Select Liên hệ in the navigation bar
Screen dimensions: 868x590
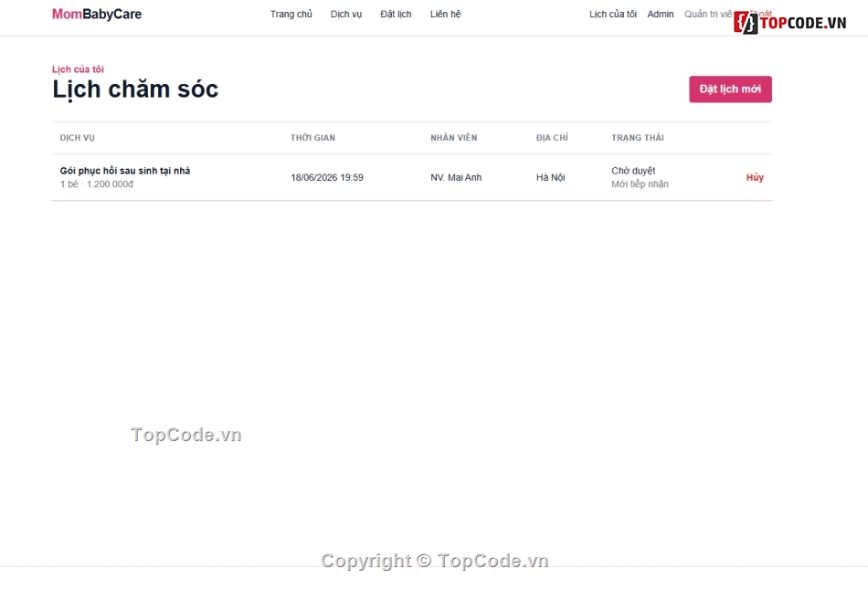click(446, 14)
